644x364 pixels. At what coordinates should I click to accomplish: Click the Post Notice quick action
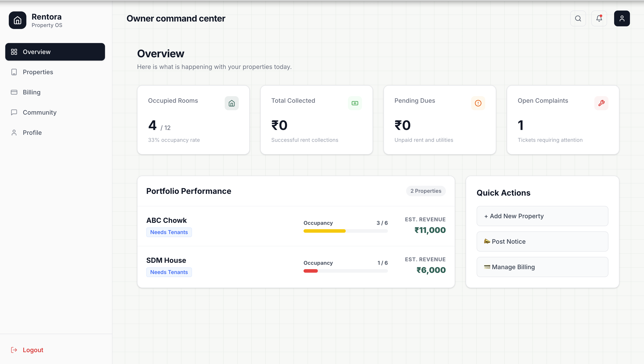tap(542, 241)
